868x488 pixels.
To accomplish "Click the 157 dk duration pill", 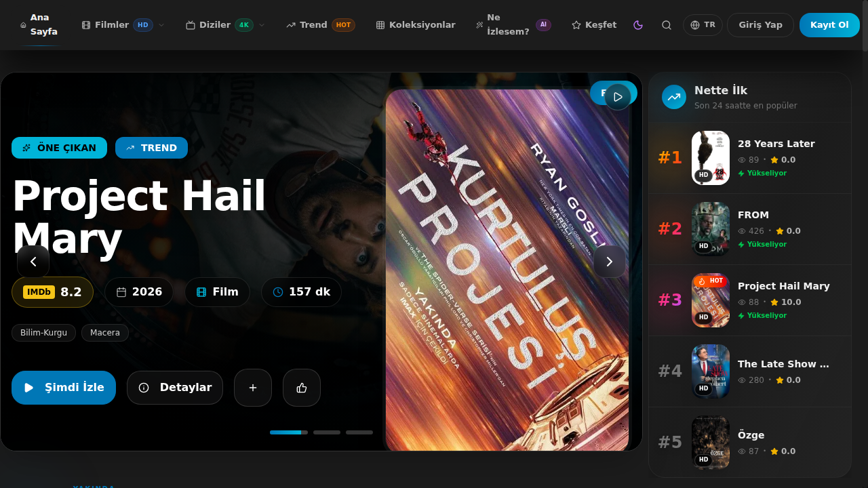I will [301, 292].
